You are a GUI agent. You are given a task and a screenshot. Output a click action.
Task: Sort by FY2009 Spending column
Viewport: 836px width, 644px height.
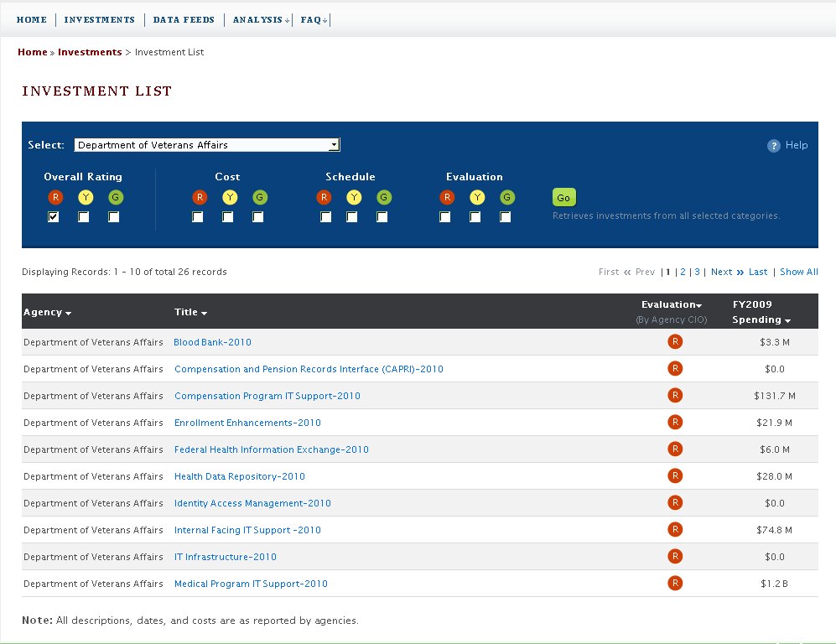coord(761,319)
